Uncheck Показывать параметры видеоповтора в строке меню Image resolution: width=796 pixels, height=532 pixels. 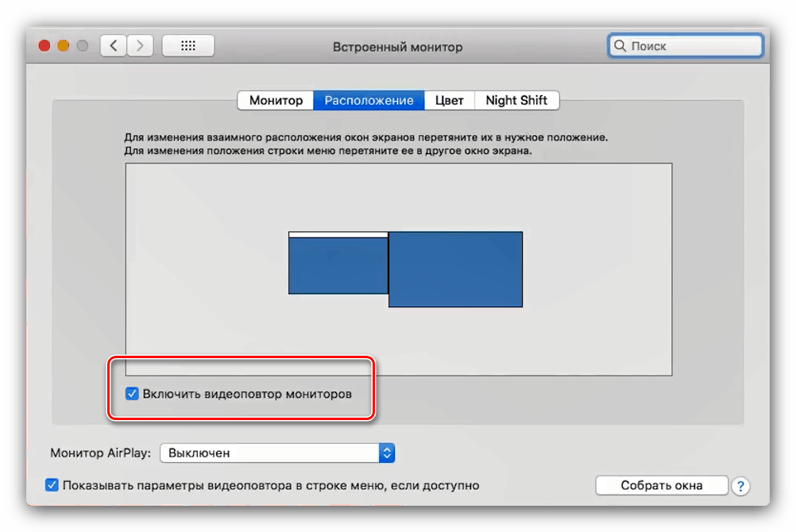[x=52, y=485]
